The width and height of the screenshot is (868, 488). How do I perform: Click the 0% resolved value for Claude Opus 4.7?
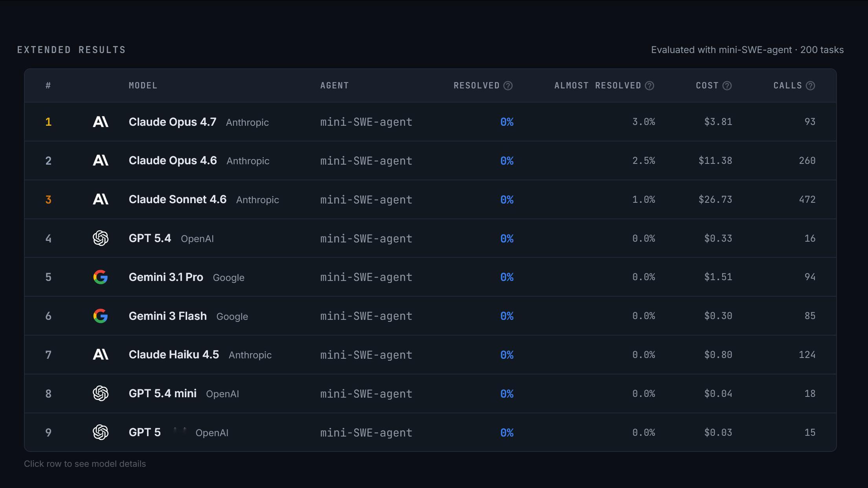click(x=507, y=122)
